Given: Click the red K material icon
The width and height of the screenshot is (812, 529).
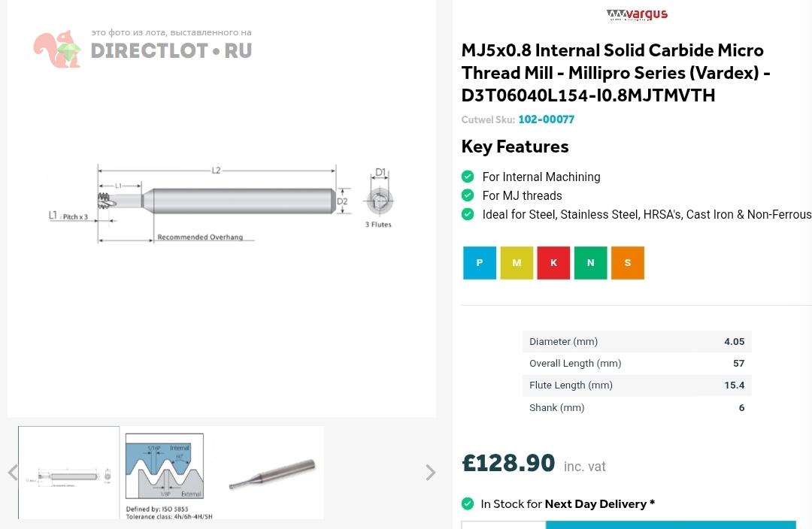Looking at the screenshot, I should (x=553, y=263).
